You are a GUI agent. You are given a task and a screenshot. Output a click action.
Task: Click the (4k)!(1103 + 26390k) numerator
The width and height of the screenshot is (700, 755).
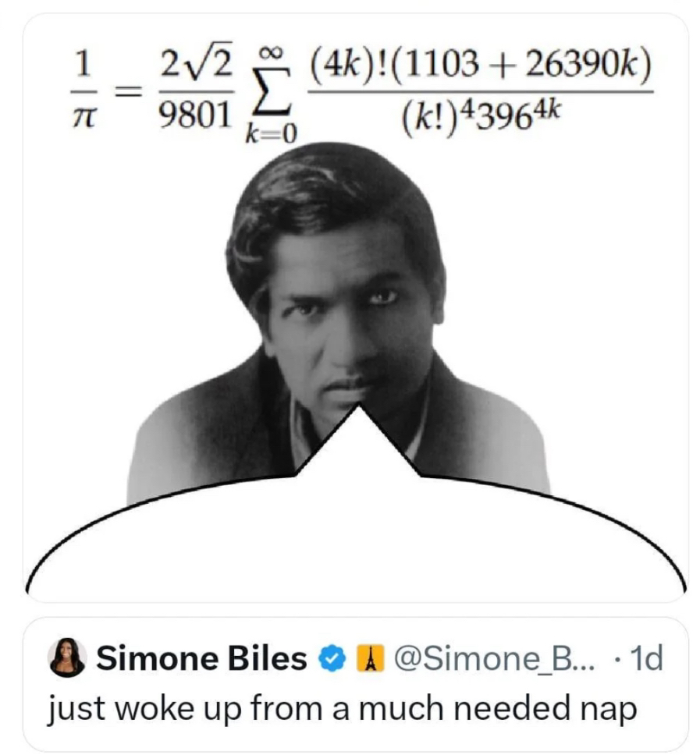[481, 64]
